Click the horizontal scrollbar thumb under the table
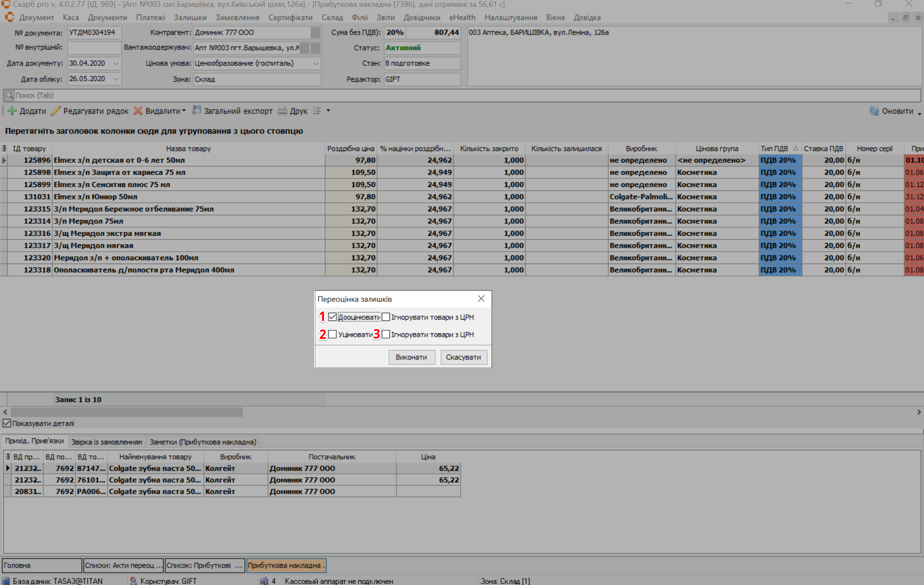Viewport: 924px width, 585px height. pos(127,412)
